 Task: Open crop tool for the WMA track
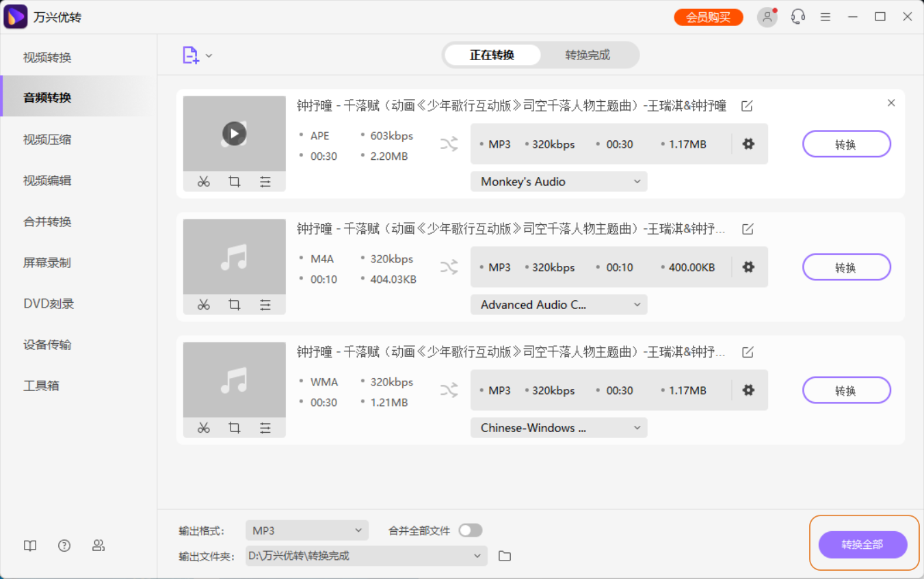pyautogui.click(x=235, y=428)
